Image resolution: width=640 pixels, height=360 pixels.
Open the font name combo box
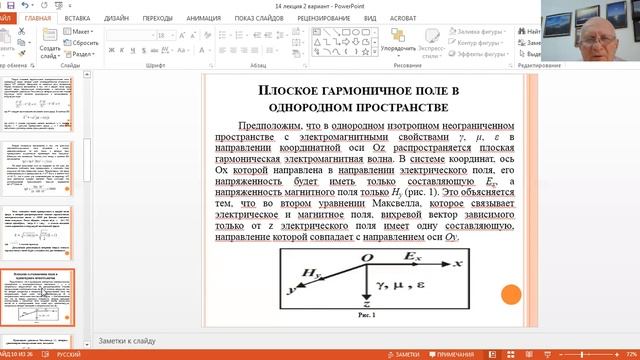click(x=131, y=36)
